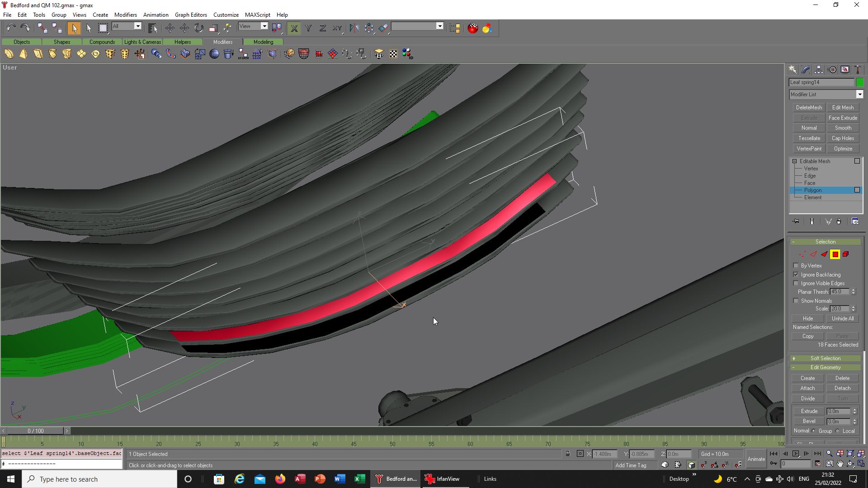
Task: Switch to the Lights & Cameras tab
Action: [142, 42]
